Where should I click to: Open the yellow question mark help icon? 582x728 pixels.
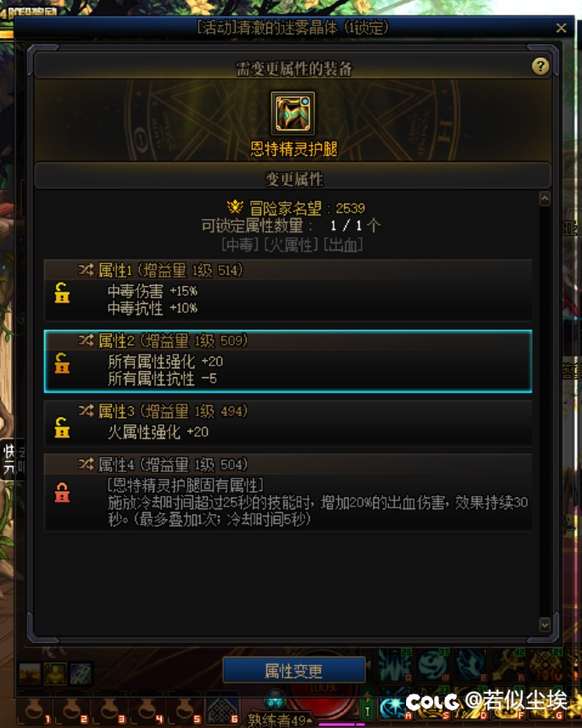[x=540, y=67]
